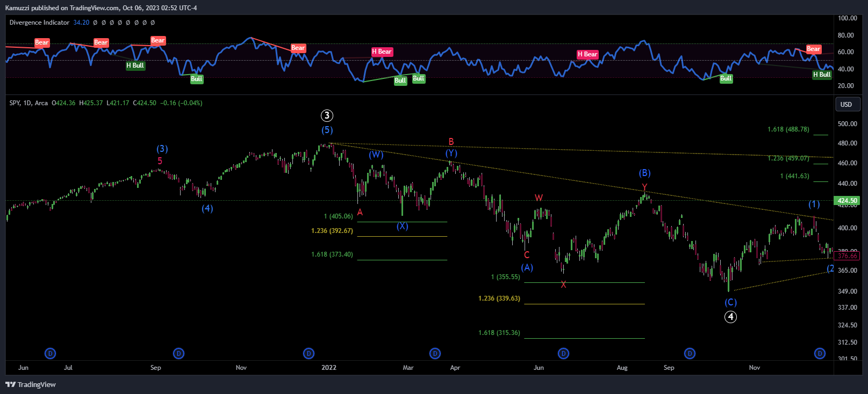Select the SPY, 1D, Arca symbol legend
The height and width of the screenshot is (394, 868).
tap(28, 103)
